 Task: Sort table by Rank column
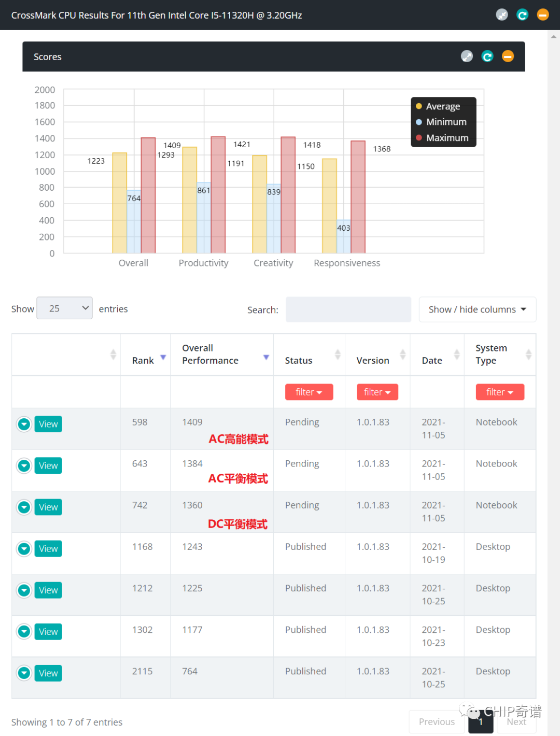pyautogui.click(x=146, y=355)
